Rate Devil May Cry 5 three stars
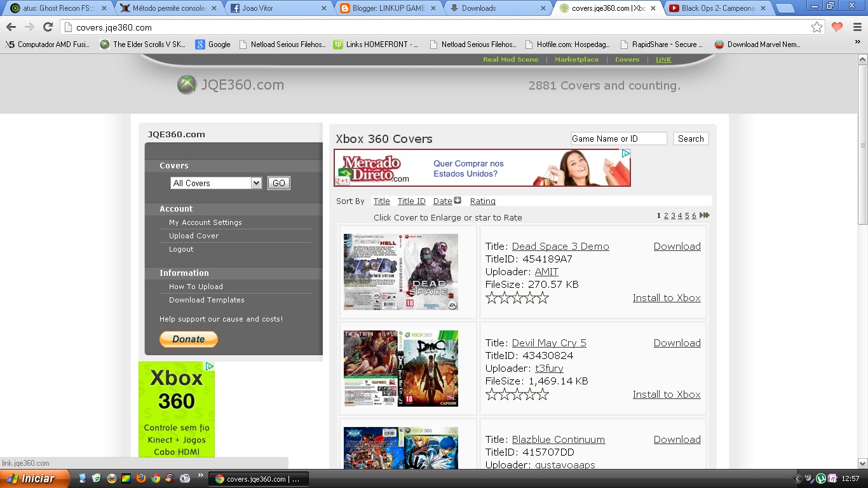868x488 pixels. tap(517, 394)
